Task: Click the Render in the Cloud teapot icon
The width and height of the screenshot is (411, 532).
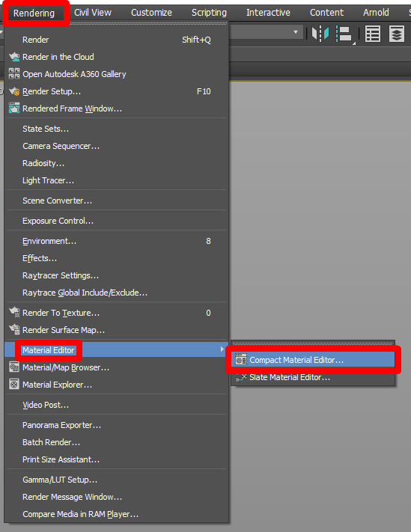Action: (14, 57)
